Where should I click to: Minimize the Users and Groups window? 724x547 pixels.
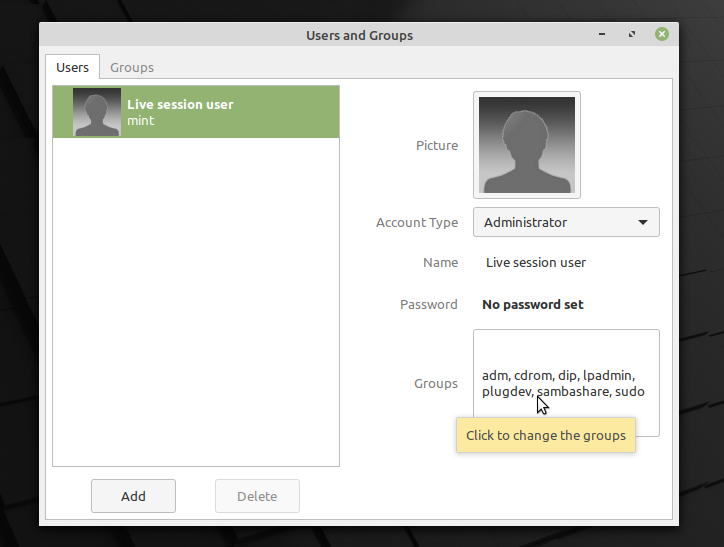click(601, 35)
